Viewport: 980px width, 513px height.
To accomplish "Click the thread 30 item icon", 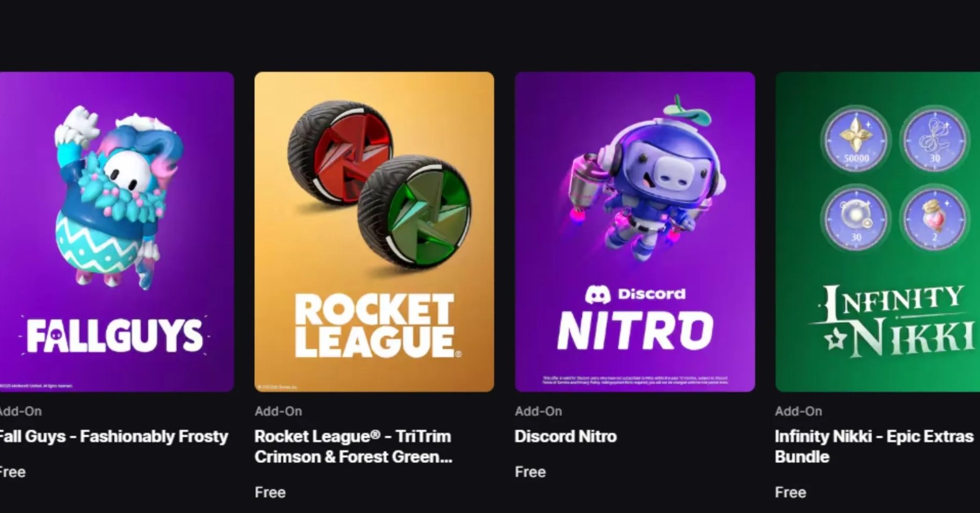I will pos(934,140).
